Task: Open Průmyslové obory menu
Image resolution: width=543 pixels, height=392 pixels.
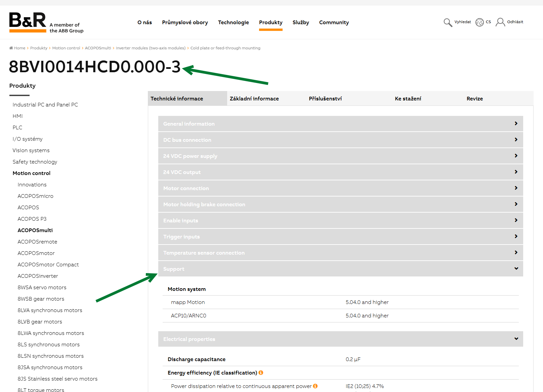Action: pyautogui.click(x=185, y=23)
